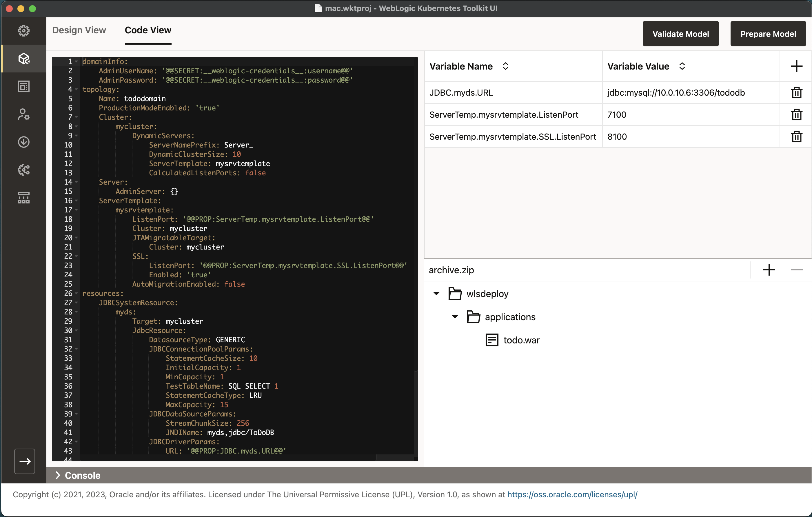Sort by Variable Value arrows

pos(682,66)
